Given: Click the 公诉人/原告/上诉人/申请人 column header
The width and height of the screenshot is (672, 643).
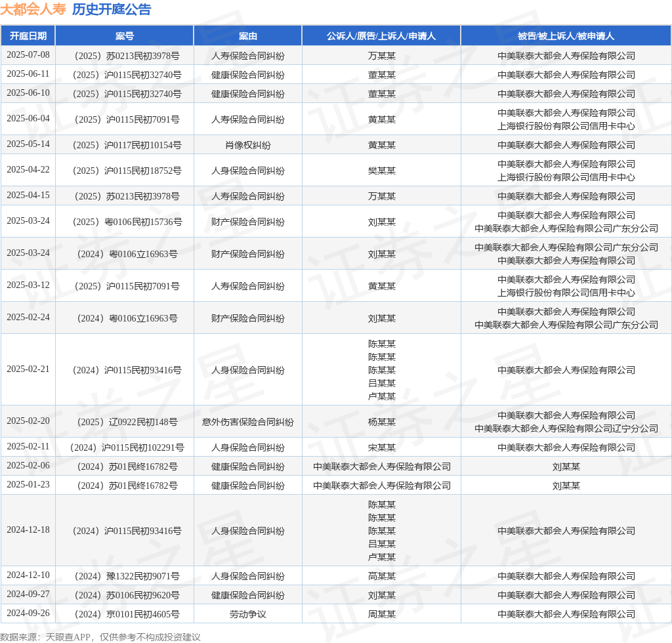Looking at the screenshot, I should click(x=381, y=36).
